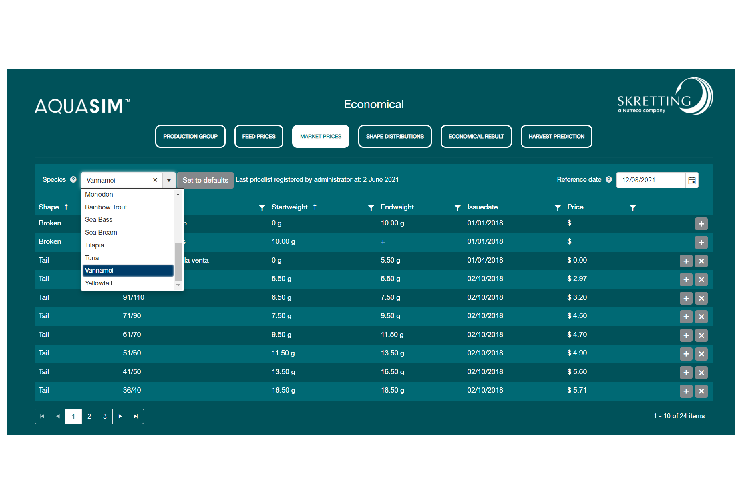Image resolution: width=746 pixels, height=495 pixels.
Task: Go to the last page of results
Action: [137, 416]
